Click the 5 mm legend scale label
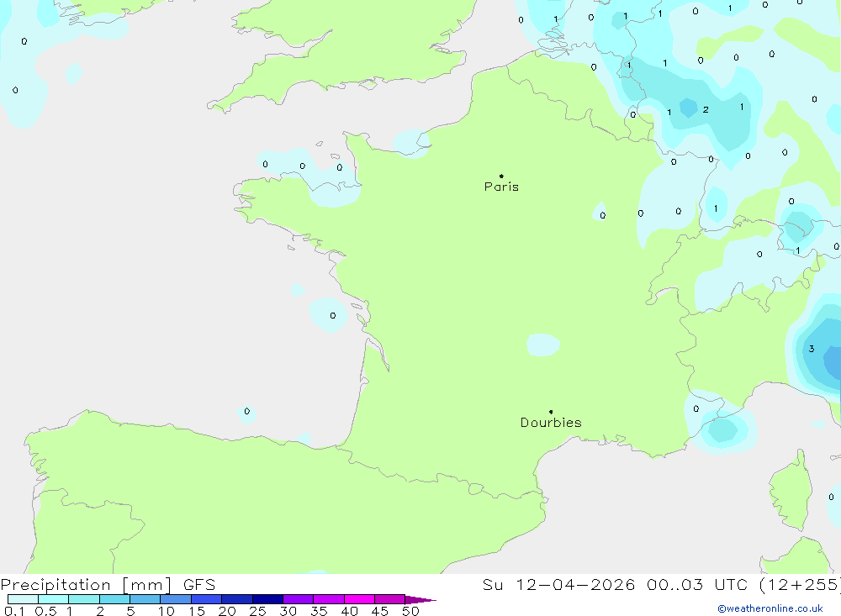Viewport: 841px width, 616px height. coord(130,611)
